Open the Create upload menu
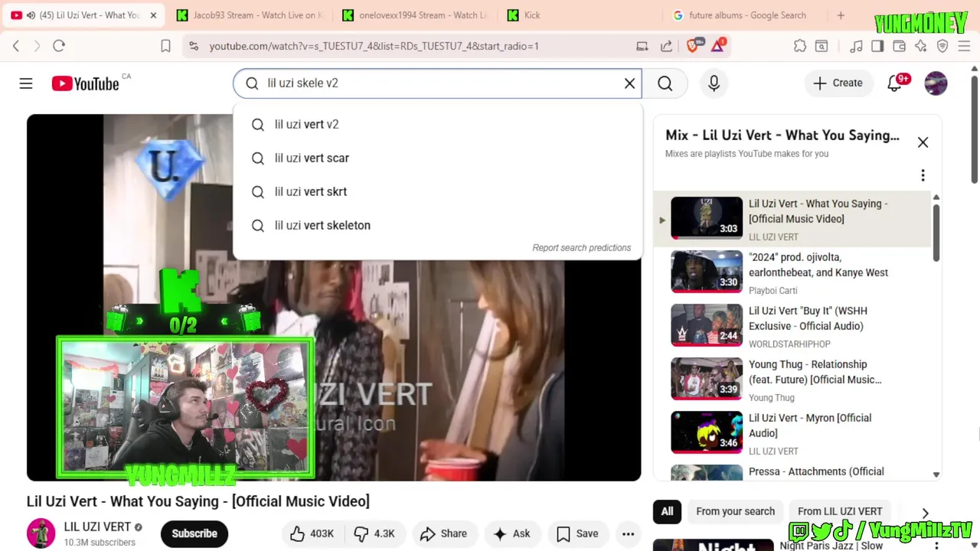The image size is (980, 551). point(838,83)
